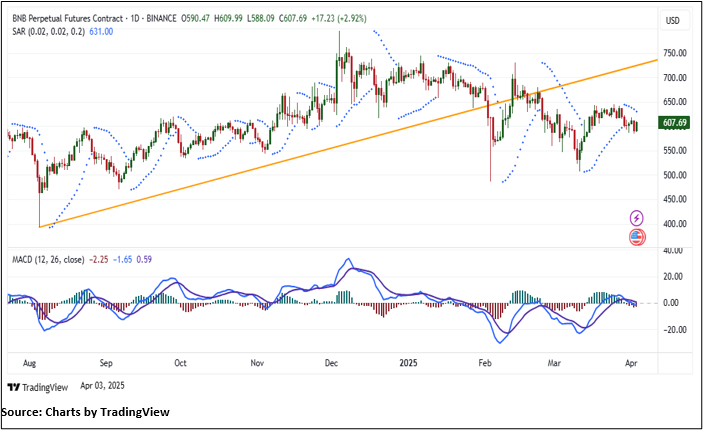Click the MACD histogram value -2.25
The image size is (703, 430).
pyautogui.click(x=99, y=260)
